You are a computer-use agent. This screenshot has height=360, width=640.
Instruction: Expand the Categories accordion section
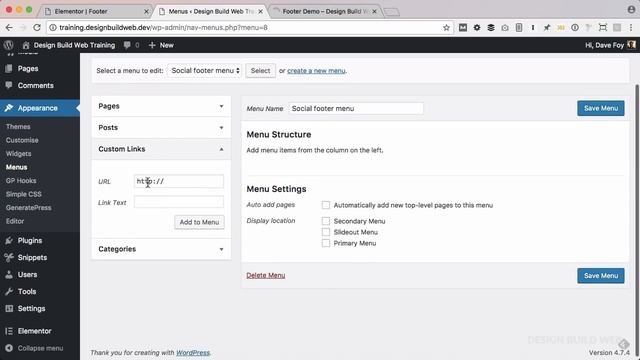(x=161, y=249)
